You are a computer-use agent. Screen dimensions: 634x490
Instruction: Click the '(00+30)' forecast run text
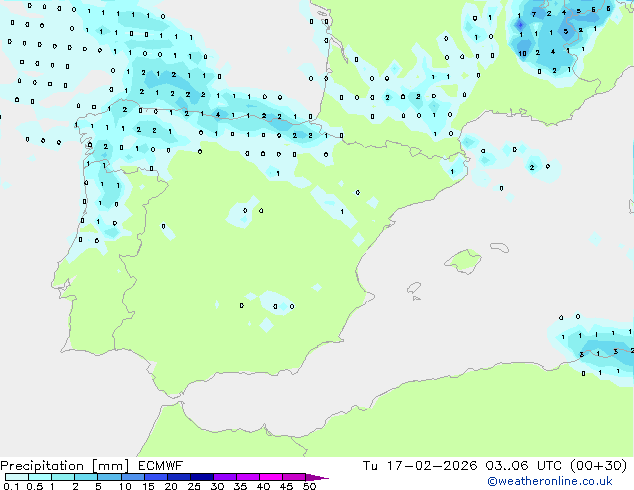point(598,466)
